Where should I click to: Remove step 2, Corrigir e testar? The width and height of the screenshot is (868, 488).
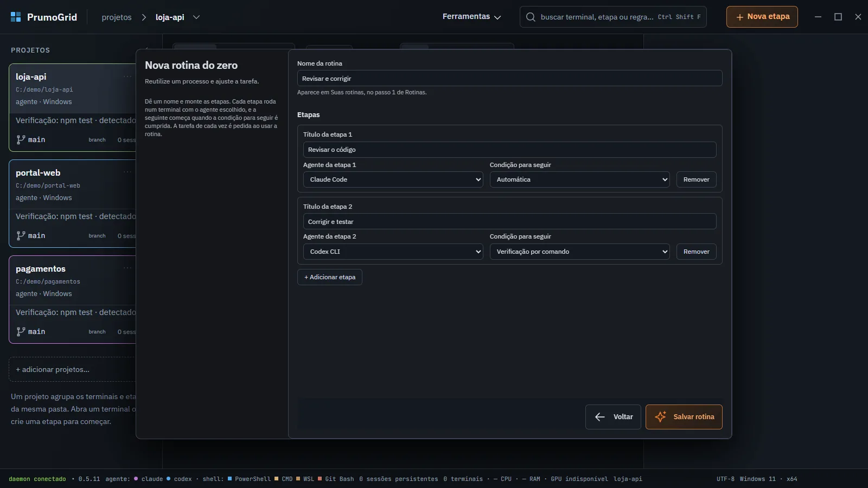click(x=697, y=252)
